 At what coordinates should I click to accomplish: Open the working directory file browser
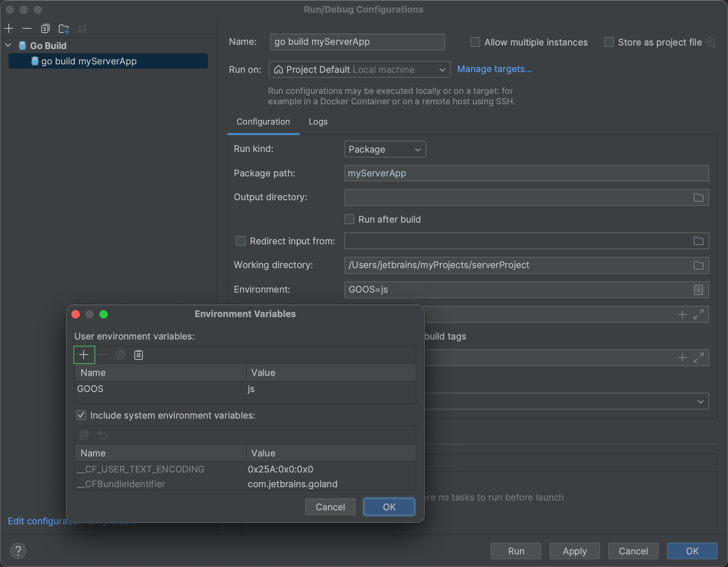698,265
